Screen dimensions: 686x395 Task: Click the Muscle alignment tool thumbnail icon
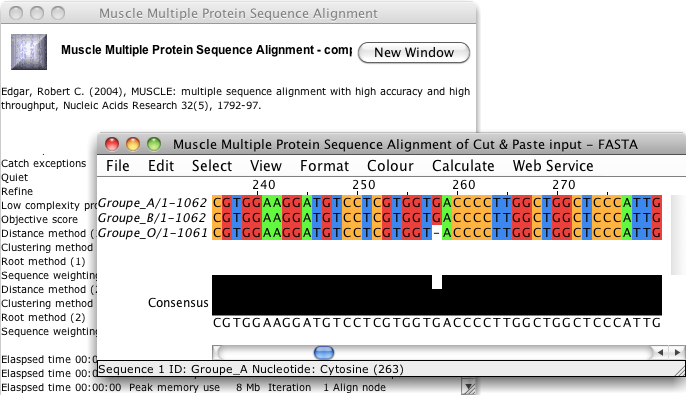click(29, 52)
